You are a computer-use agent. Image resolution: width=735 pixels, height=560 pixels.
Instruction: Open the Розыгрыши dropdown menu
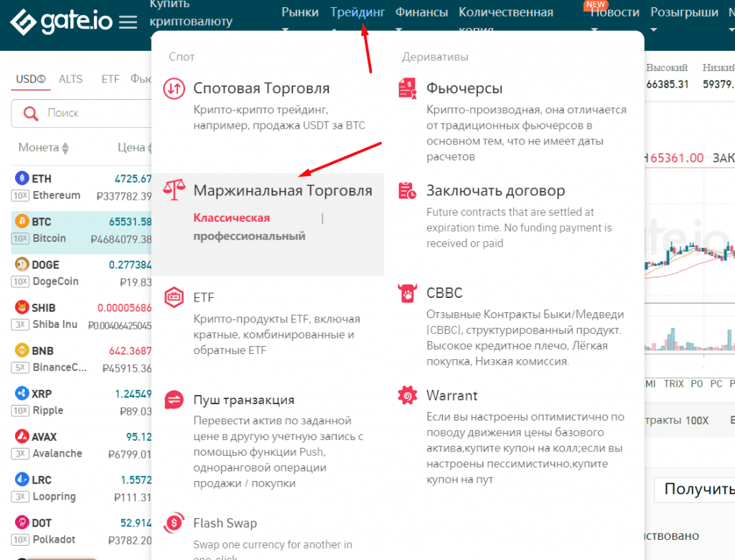coord(684,13)
